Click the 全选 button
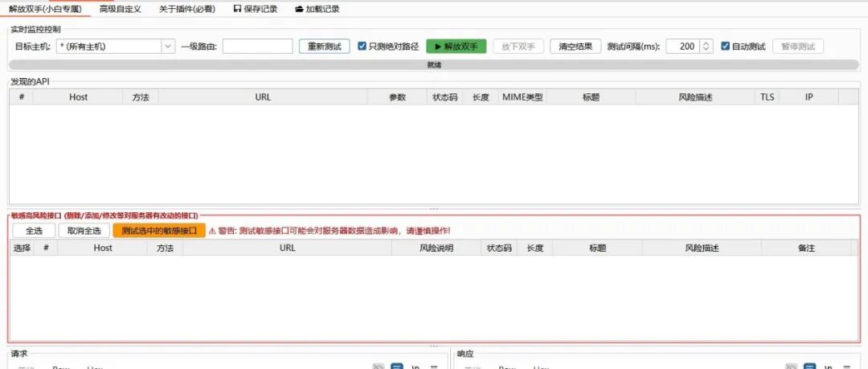Screen dimensions: 868x369 (x=35, y=231)
